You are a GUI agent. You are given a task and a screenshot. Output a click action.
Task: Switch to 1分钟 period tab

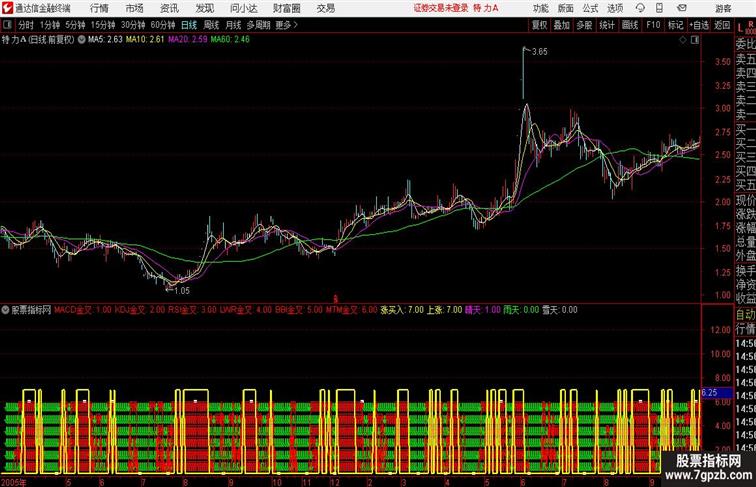tap(50, 25)
